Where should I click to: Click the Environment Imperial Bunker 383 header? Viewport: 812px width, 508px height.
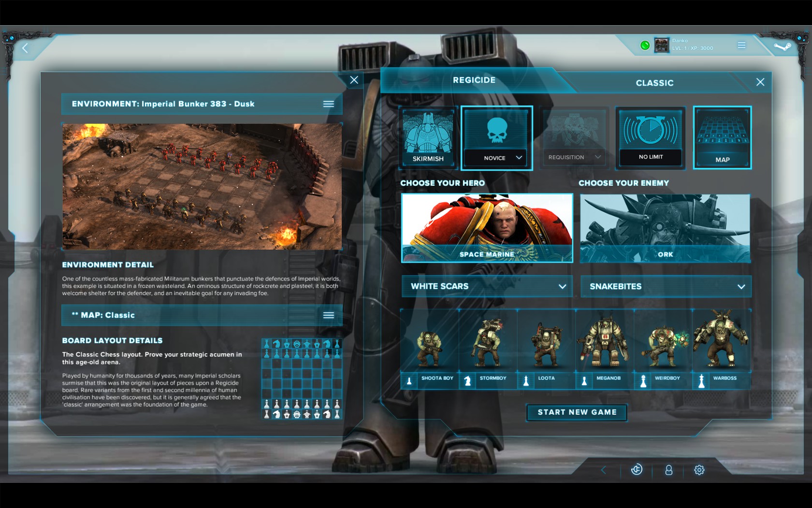[202, 104]
